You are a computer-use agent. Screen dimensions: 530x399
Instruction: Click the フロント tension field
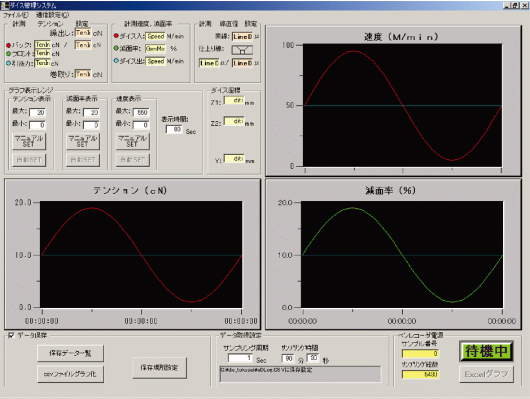(43, 53)
